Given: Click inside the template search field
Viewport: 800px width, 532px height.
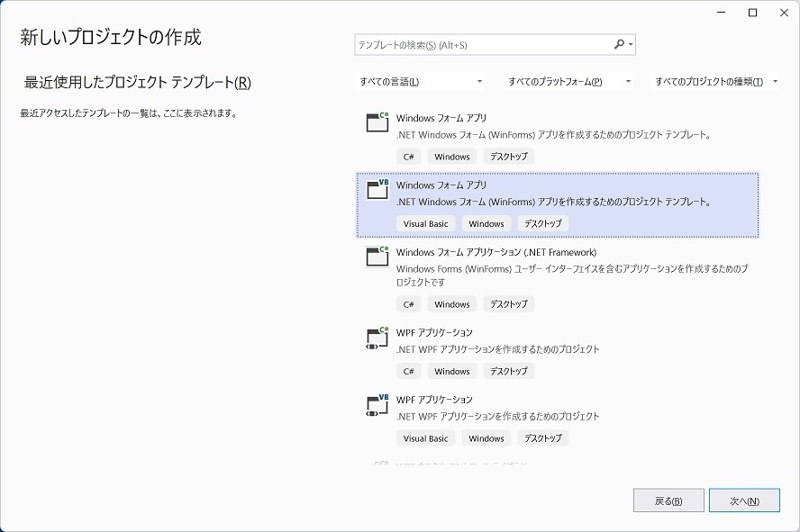Looking at the screenshot, I should (x=468, y=43).
